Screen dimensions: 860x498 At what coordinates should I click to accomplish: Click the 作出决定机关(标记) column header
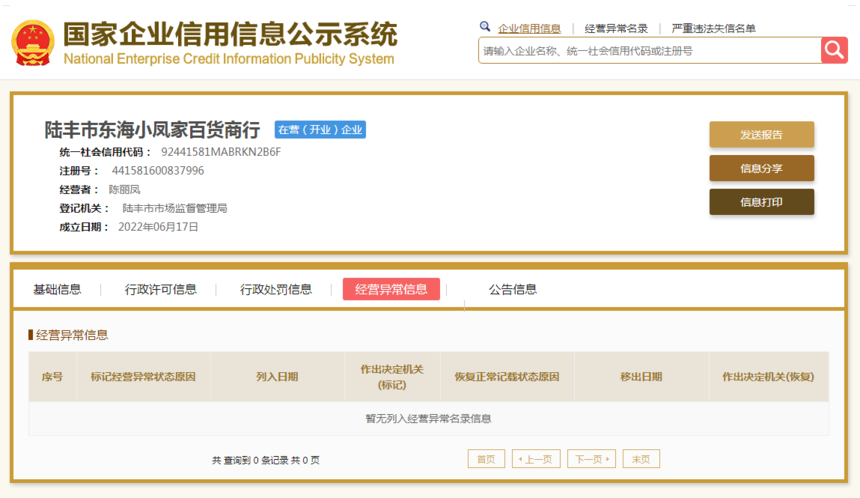click(392, 377)
